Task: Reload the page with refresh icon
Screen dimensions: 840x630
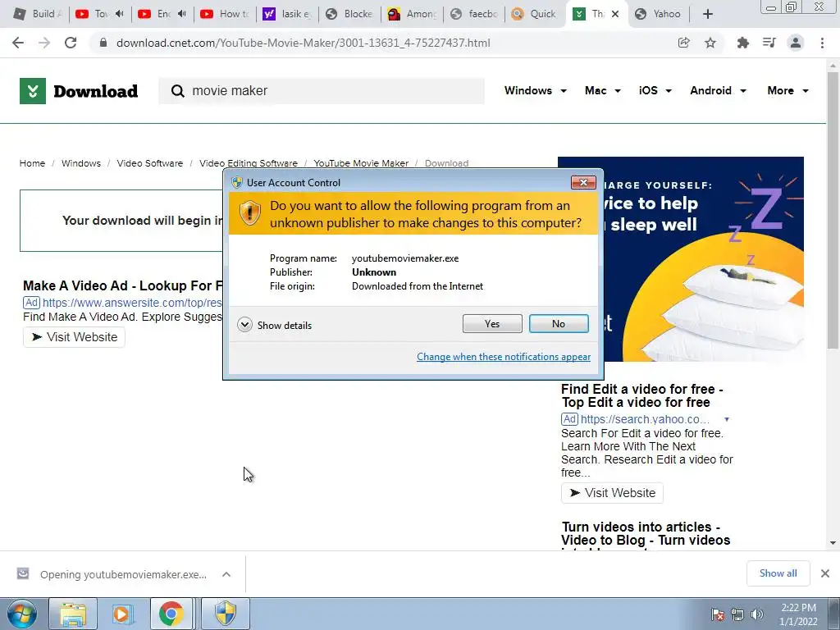Action: point(71,43)
